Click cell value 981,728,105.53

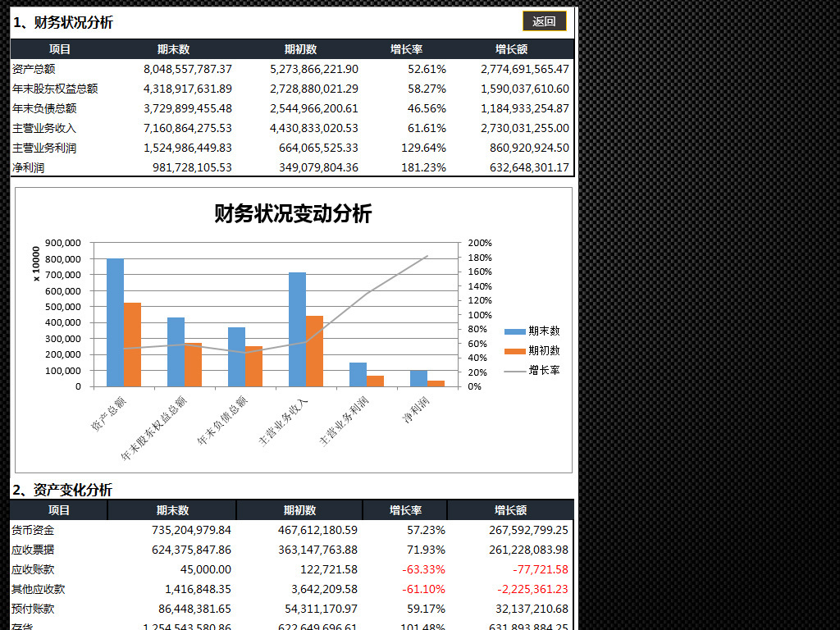192,167
